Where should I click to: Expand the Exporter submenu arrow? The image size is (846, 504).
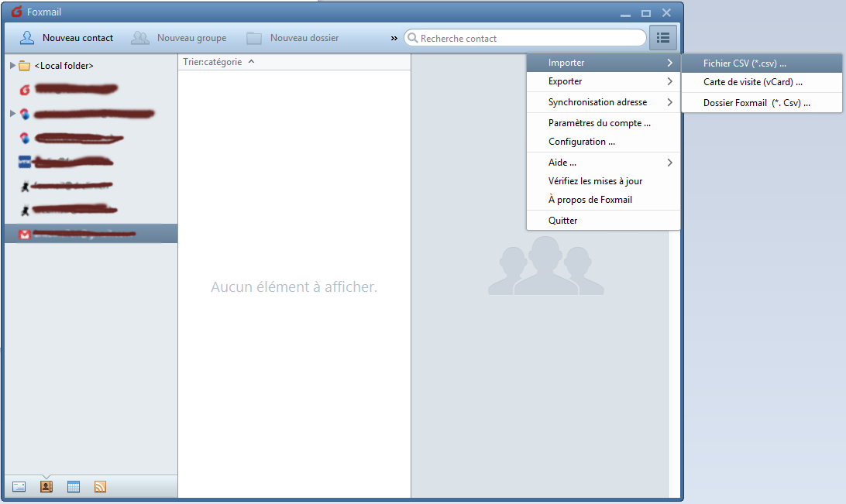(x=669, y=81)
